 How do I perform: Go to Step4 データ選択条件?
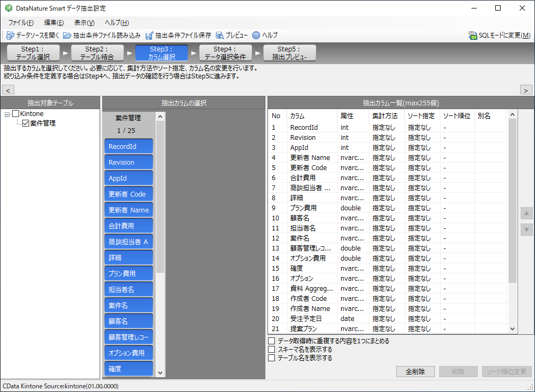226,53
